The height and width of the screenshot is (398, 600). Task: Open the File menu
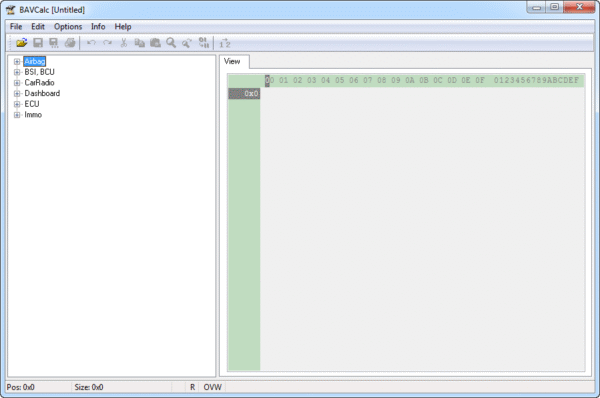coord(16,26)
